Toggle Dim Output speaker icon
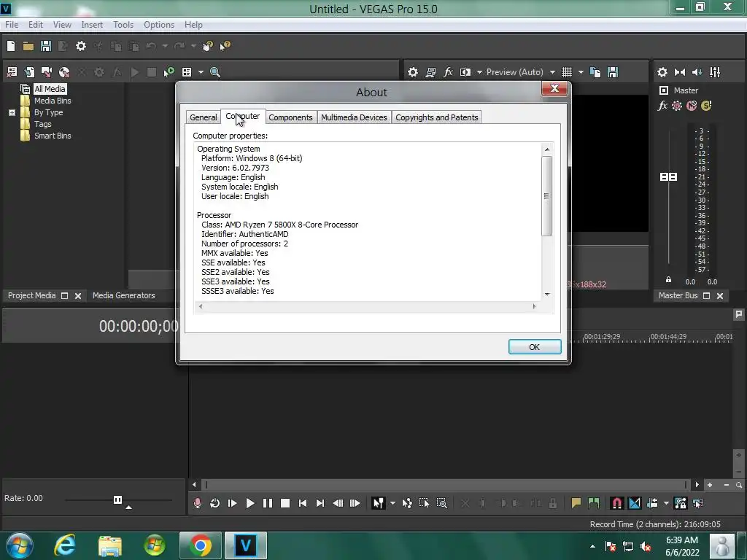The height and width of the screenshot is (560, 747). (x=697, y=72)
